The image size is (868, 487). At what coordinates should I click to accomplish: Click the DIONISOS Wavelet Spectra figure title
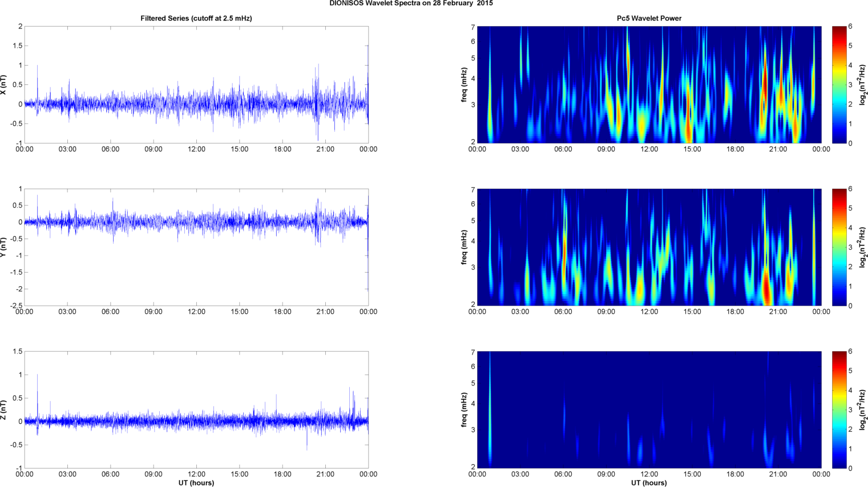click(x=411, y=3)
